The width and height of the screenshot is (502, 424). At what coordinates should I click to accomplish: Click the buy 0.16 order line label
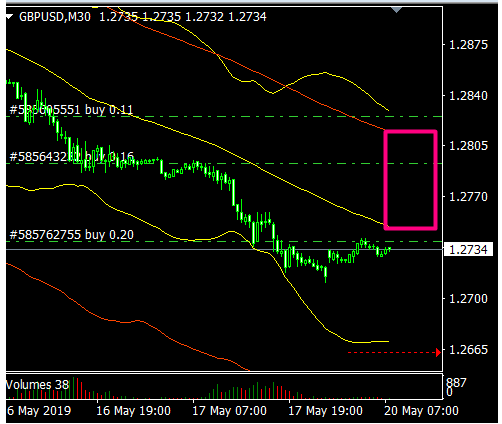72,156
